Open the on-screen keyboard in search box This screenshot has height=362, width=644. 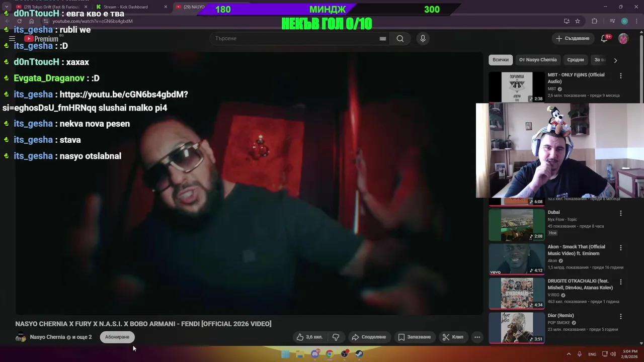383,39
